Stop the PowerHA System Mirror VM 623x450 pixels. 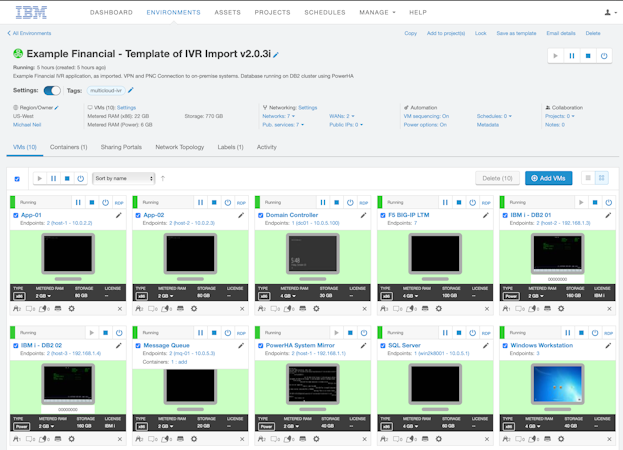click(350, 333)
